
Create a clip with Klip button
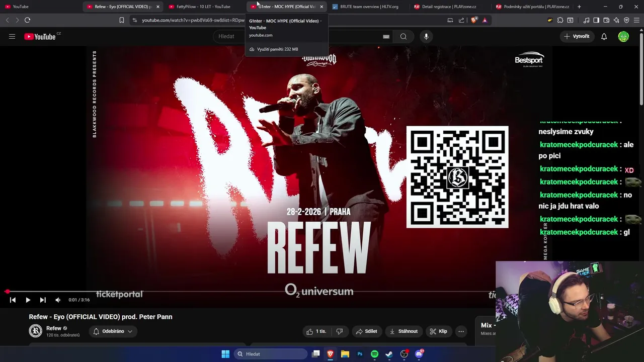coord(438,331)
